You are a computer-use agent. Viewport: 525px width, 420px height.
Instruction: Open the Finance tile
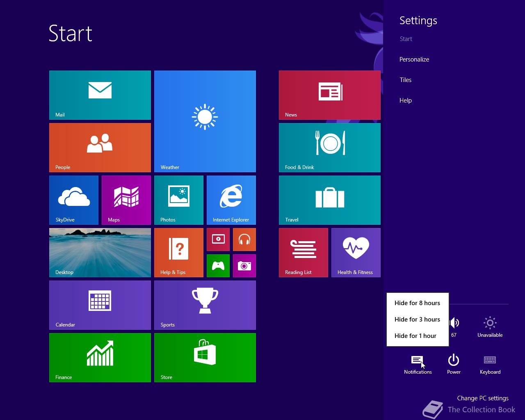100,358
